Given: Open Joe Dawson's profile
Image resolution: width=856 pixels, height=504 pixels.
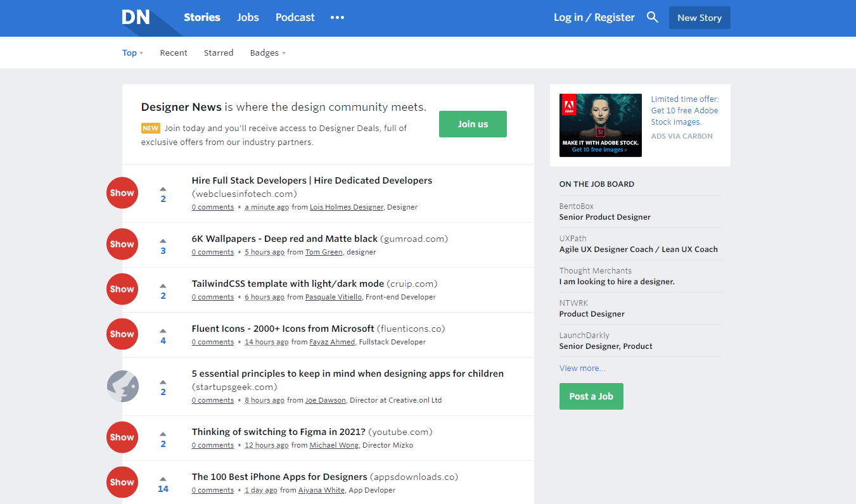Looking at the screenshot, I should pyautogui.click(x=326, y=400).
